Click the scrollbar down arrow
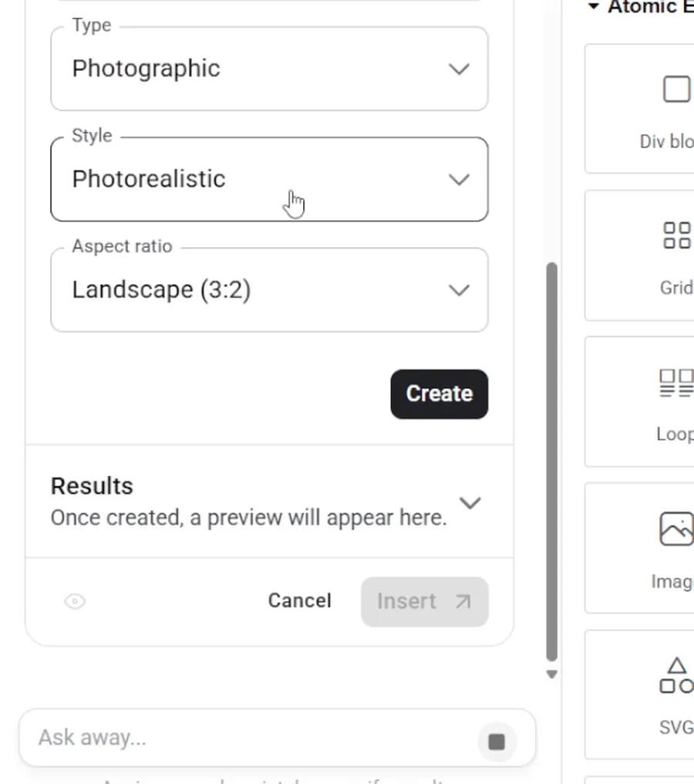The image size is (694, 784). point(551,674)
